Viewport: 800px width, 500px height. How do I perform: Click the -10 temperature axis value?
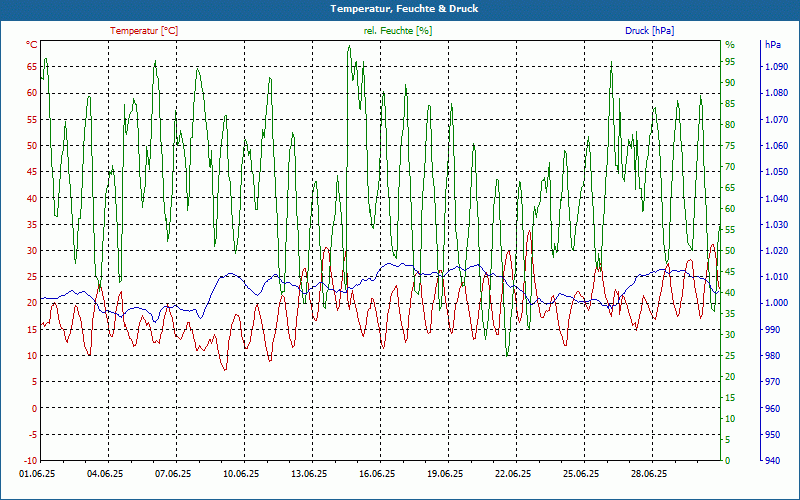point(31,461)
